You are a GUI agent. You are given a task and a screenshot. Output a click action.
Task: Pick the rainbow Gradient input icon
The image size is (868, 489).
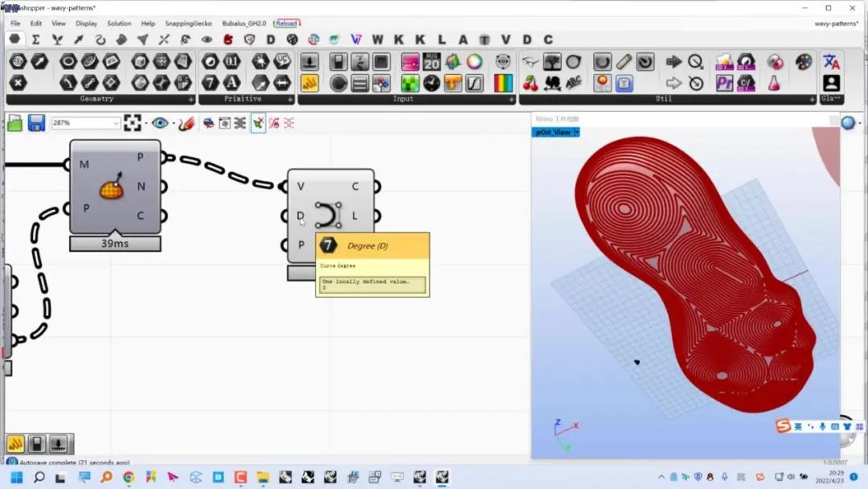tap(503, 83)
